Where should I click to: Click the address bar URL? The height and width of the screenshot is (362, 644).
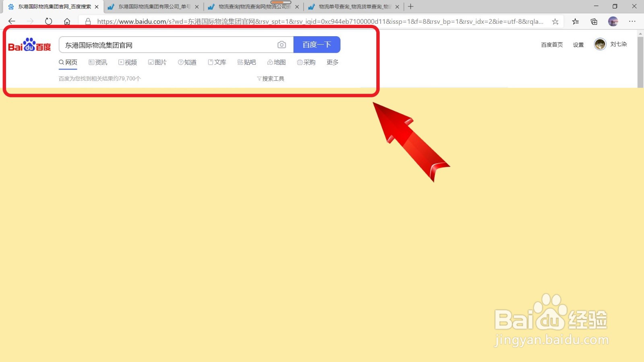[x=320, y=21]
